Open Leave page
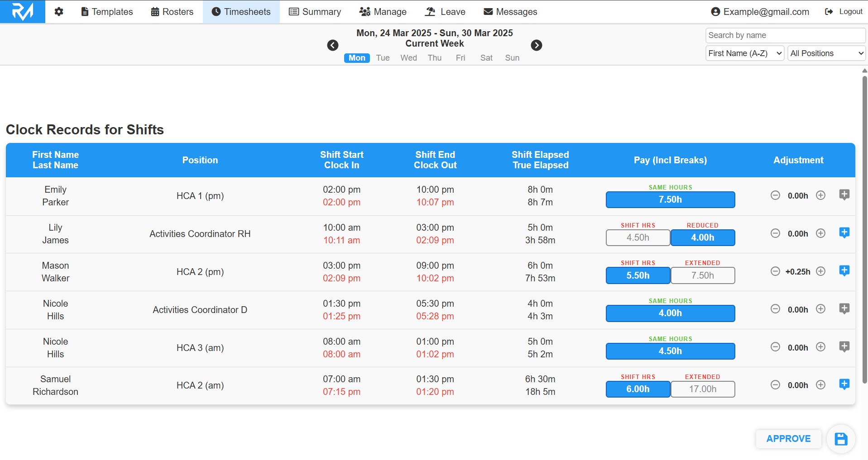868x460 pixels. coord(445,12)
